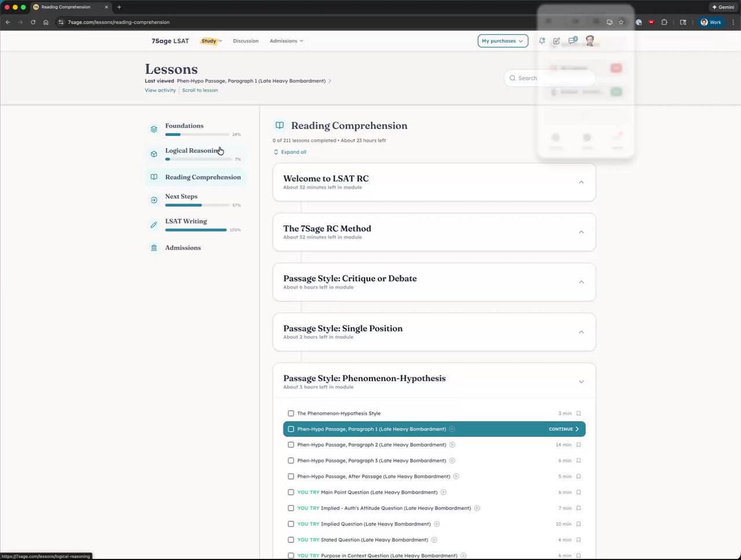Click video play icon beside Stated Question
This screenshot has height=560, width=741.
click(x=434, y=540)
